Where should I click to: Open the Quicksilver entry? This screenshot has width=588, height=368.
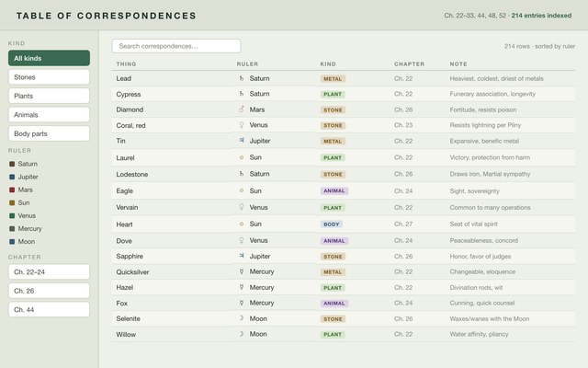tap(132, 272)
